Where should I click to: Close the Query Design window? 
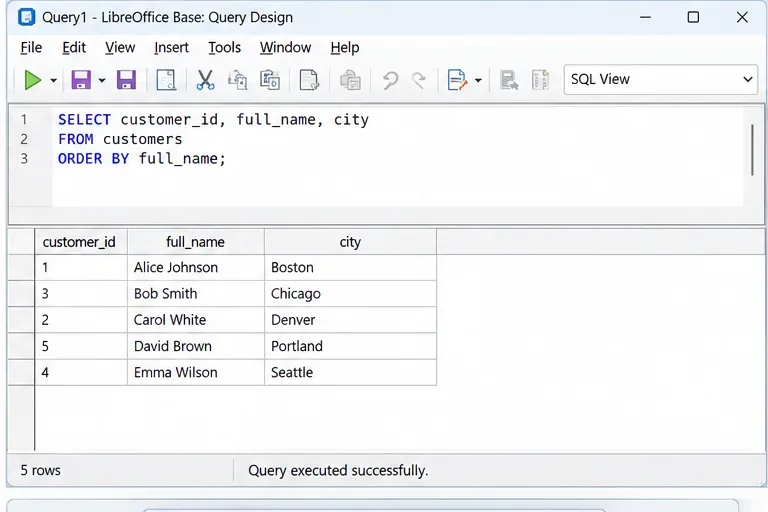(742, 17)
